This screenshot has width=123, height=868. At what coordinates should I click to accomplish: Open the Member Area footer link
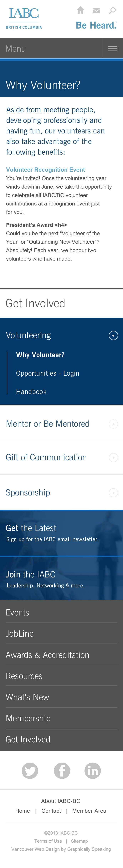(89, 811)
